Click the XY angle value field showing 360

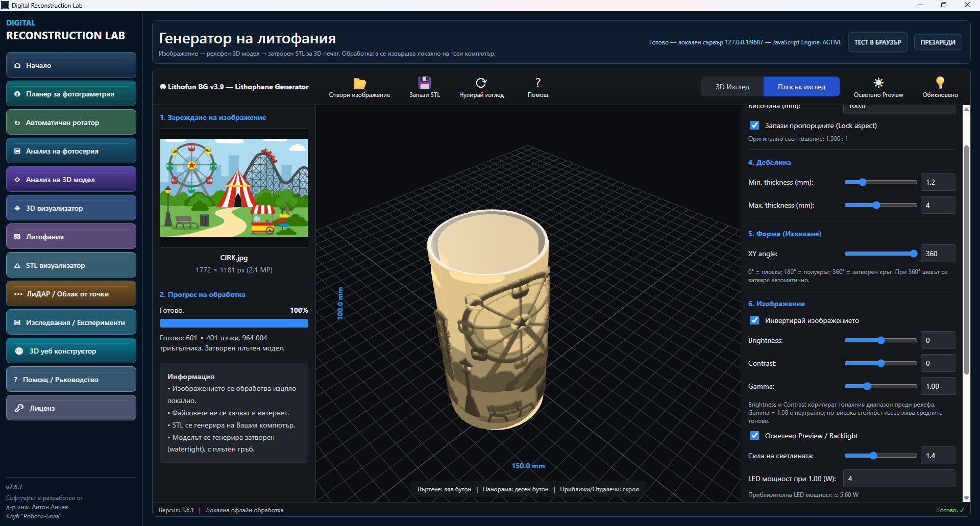(x=938, y=254)
